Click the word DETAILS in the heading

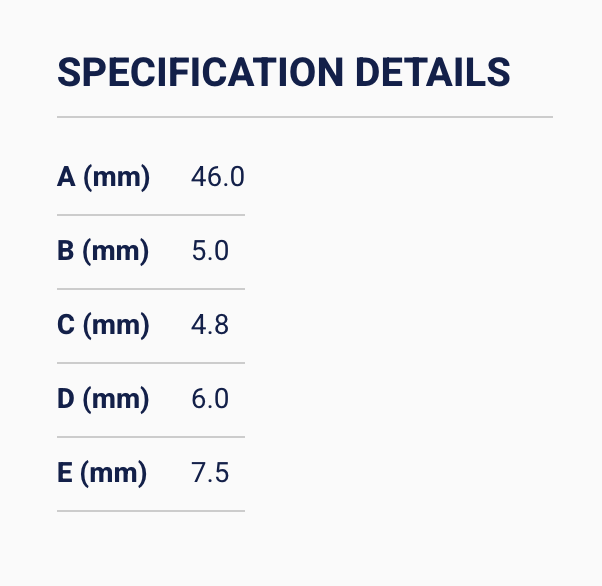pyautogui.click(x=433, y=72)
